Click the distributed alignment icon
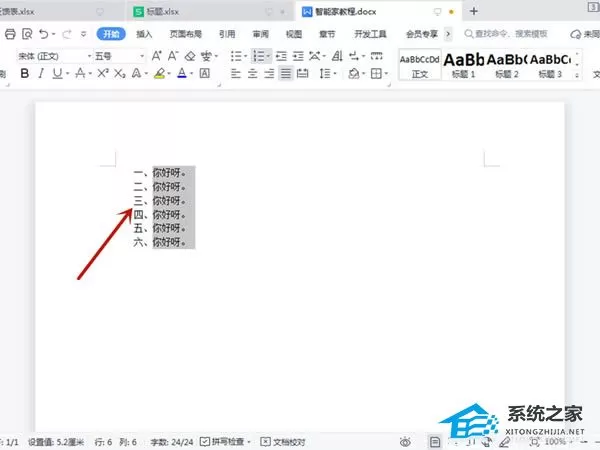Image resolution: width=600 pixels, height=450 pixels. 303,73
